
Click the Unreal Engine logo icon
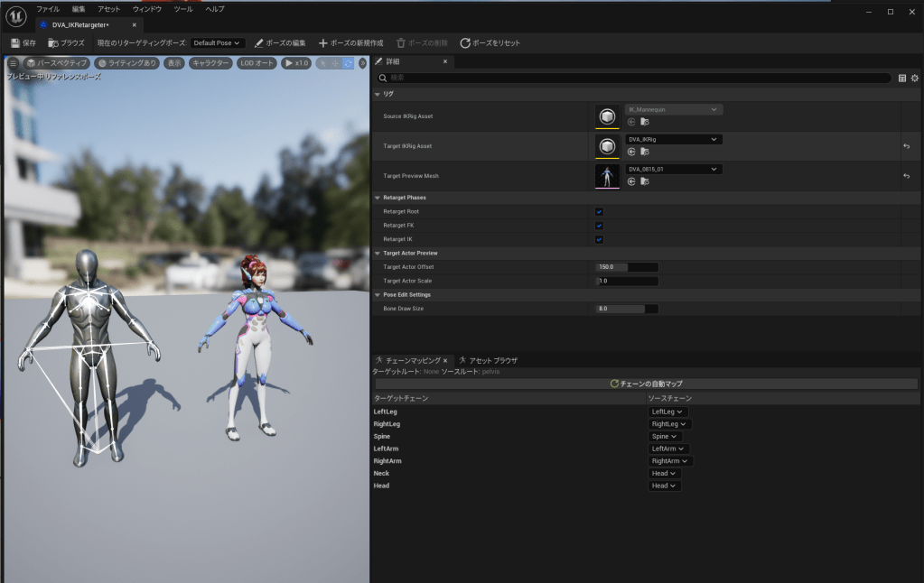pos(16,15)
